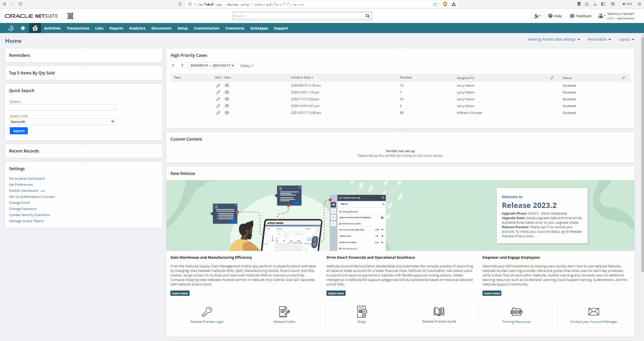Open the High Priority Cases date range dropdown
The height and width of the screenshot is (341, 644).
(x=212, y=66)
